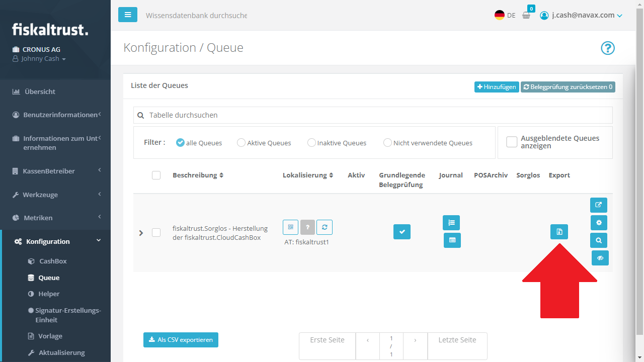The height and width of the screenshot is (362, 644).
Task: Click the page vertical scrollbar
Action: coord(639,171)
